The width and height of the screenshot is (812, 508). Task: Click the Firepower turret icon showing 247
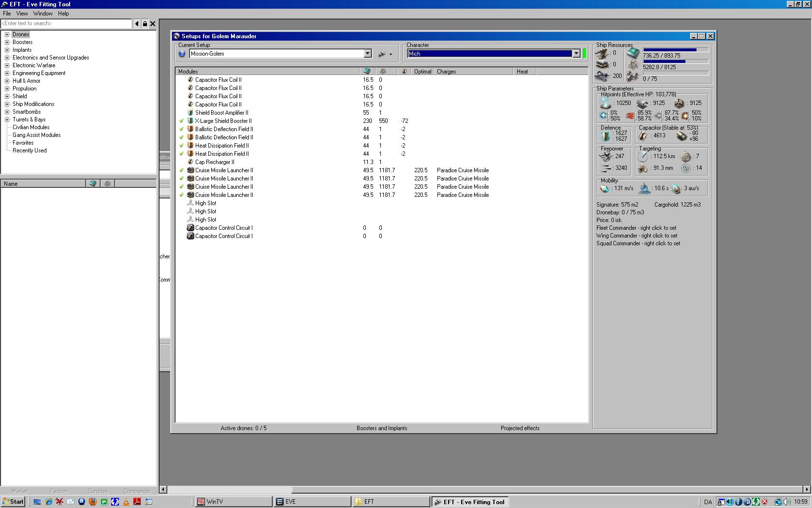click(x=606, y=156)
